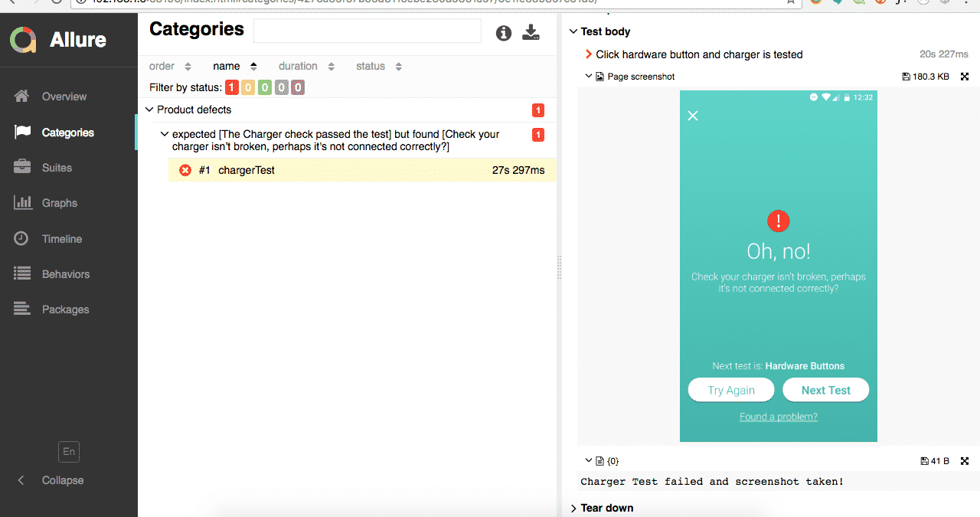The width and height of the screenshot is (980, 517).
Task: Toggle the broken status filter badge
Action: [248, 87]
